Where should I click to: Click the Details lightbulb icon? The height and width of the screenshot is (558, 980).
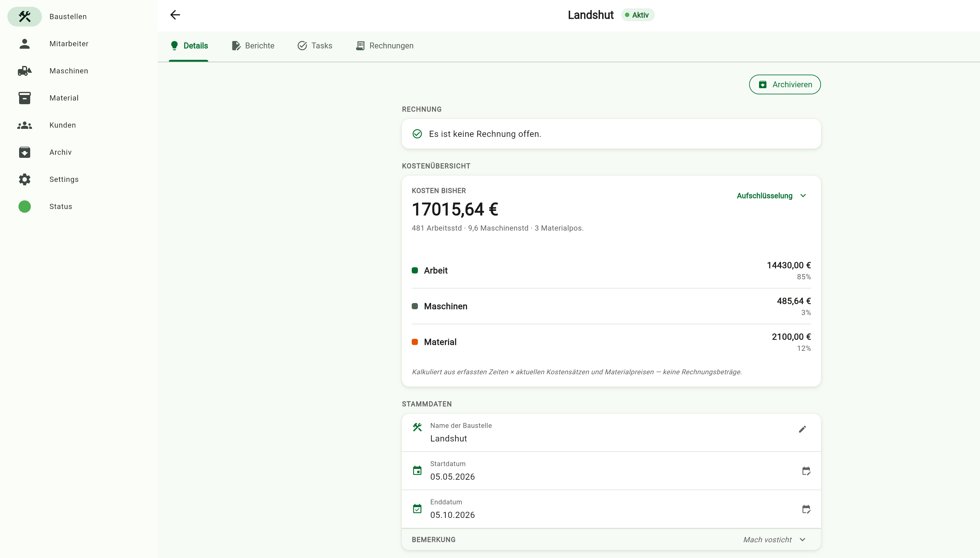174,46
